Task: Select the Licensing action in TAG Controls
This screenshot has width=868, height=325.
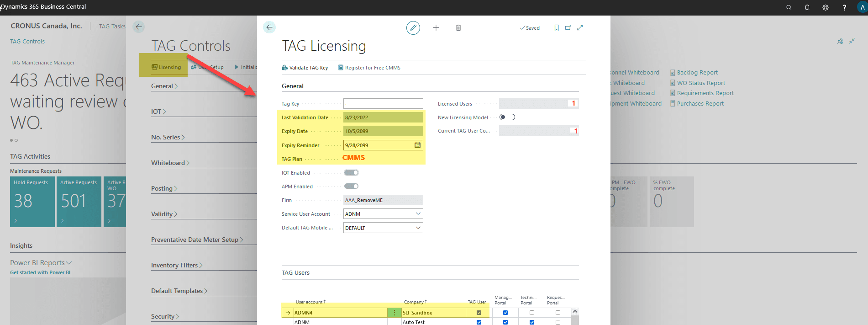Action: coord(166,67)
